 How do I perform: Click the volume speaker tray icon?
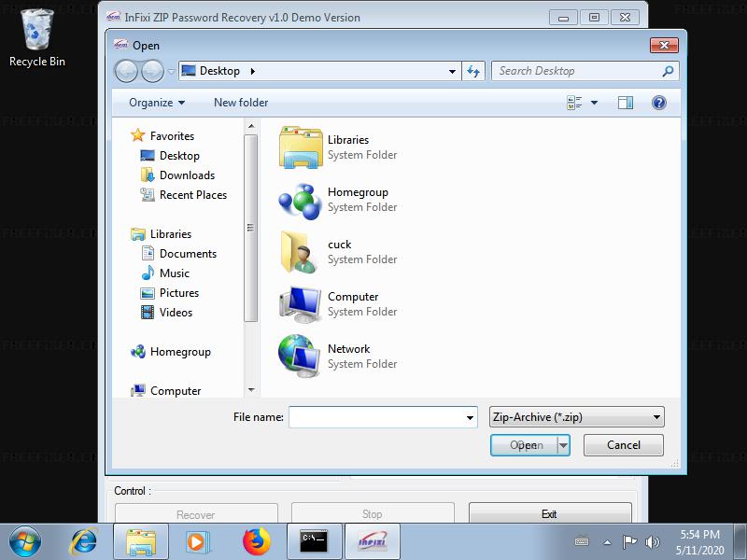point(652,542)
